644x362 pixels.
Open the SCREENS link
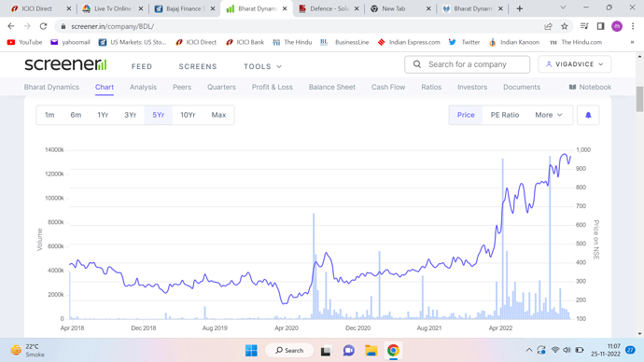(x=198, y=66)
